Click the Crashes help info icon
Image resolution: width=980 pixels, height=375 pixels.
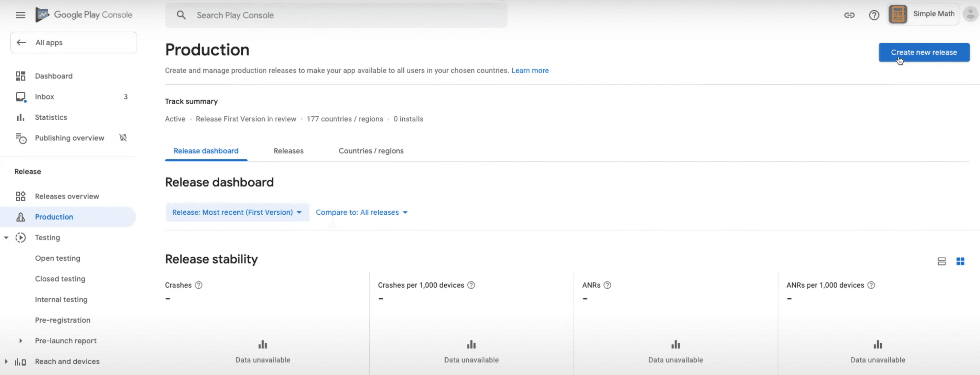pos(199,285)
